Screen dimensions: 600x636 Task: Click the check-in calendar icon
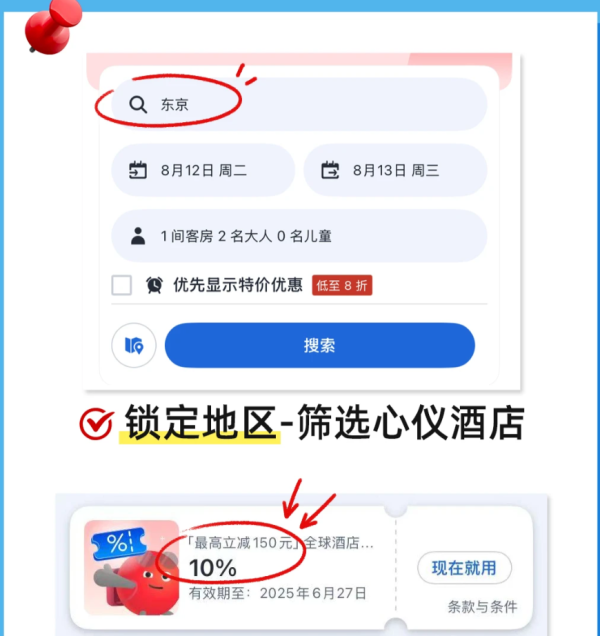138,170
